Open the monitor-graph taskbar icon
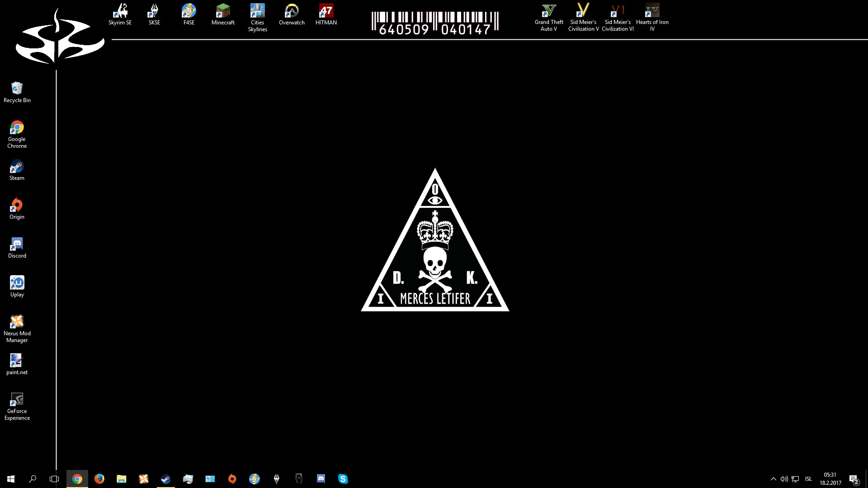868x488 pixels. [188, 479]
